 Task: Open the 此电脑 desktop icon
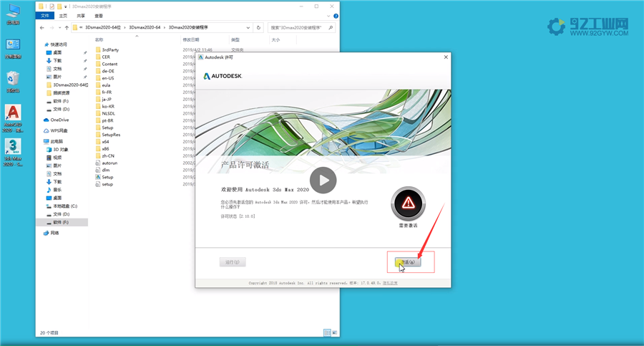(x=13, y=14)
